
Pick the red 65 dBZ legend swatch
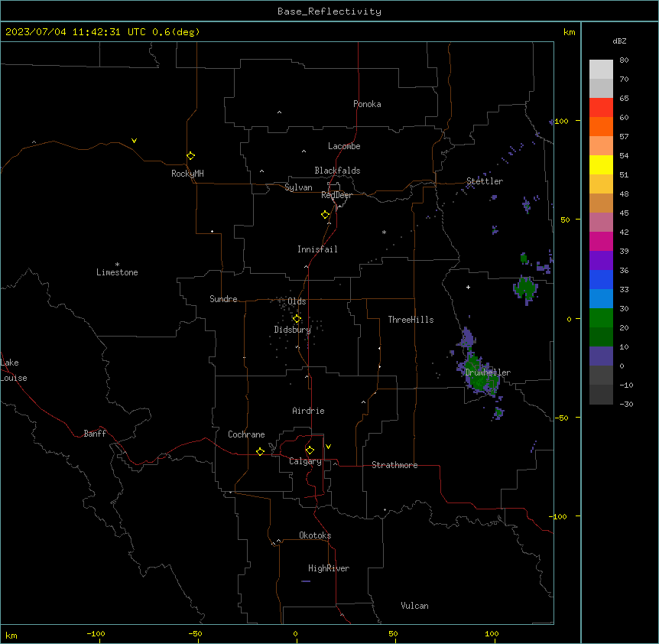coord(601,107)
